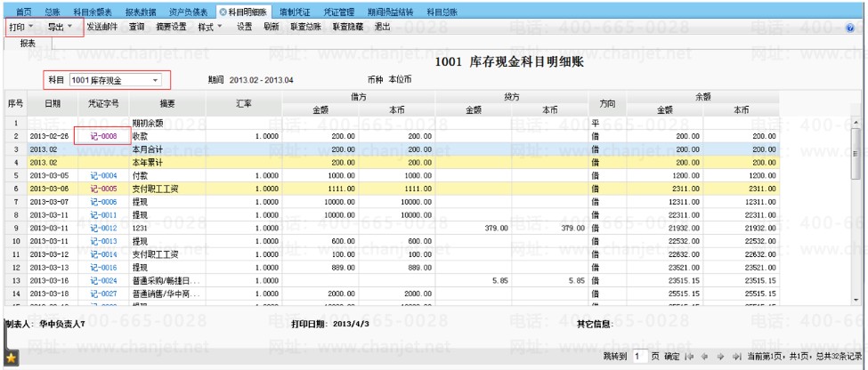Viewport: 868px width, 370px height.
Task: Expand the 科目 1001 库存现金 combo box
Action: click(156, 81)
